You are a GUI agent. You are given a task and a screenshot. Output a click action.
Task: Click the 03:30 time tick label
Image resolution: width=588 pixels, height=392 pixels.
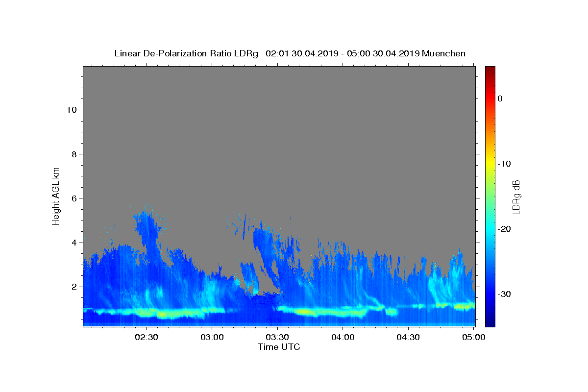[277, 337]
